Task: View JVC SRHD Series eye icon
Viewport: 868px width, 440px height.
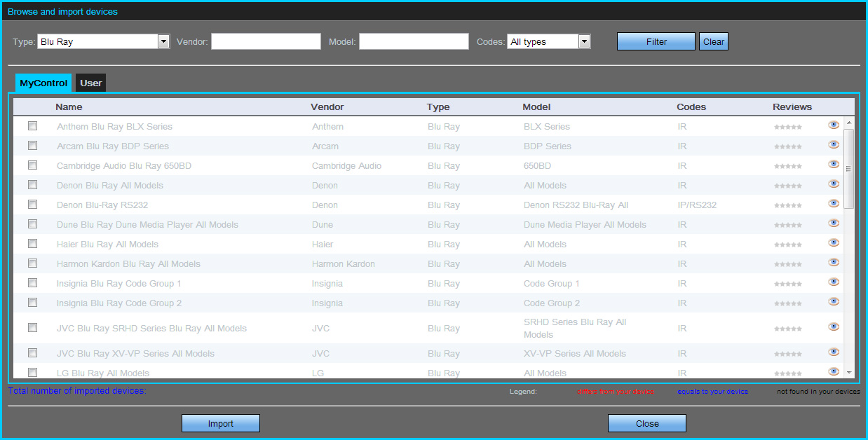Action: pyautogui.click(x=834, y=326)
